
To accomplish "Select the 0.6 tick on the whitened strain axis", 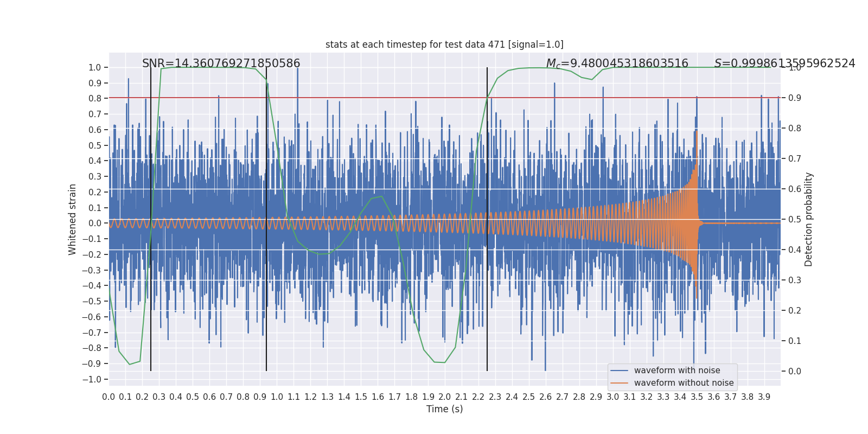I will pos(95,130).
